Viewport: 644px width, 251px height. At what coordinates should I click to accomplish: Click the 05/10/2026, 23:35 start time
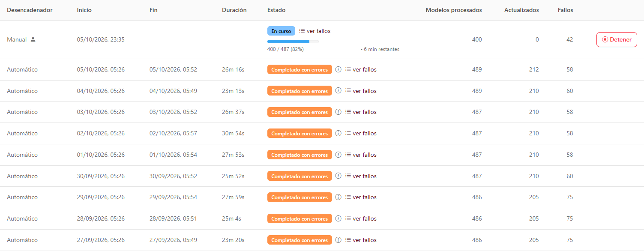[x=101, y=39]
